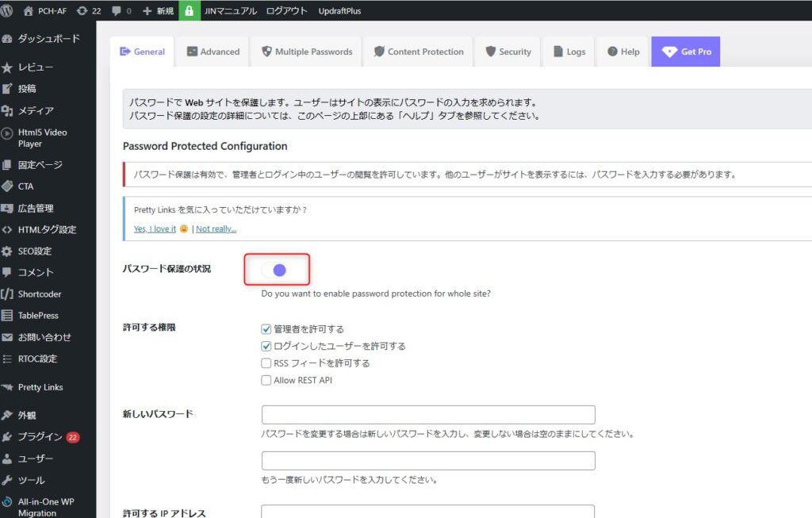
Task: Click the 新しいパスワード input field
Action: [x=428, y=415]
